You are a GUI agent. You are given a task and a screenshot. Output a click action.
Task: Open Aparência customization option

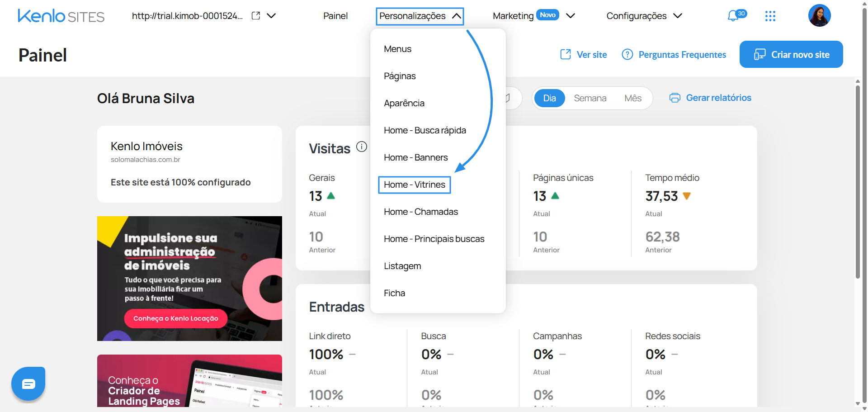point(404,103)
